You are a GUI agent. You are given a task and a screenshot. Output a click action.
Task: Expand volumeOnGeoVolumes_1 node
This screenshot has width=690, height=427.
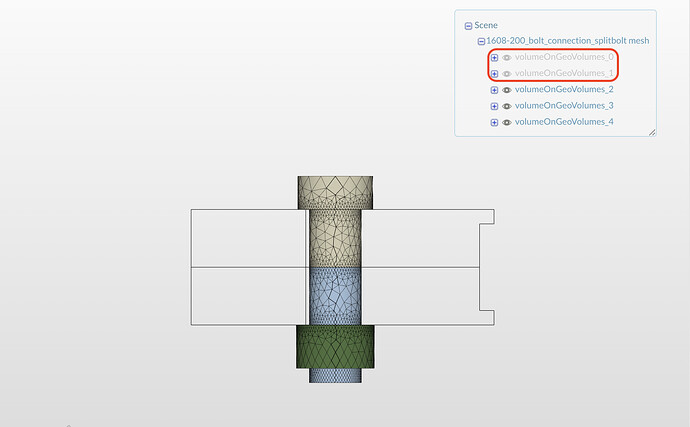pyautogui.click(x=494, y=74)
